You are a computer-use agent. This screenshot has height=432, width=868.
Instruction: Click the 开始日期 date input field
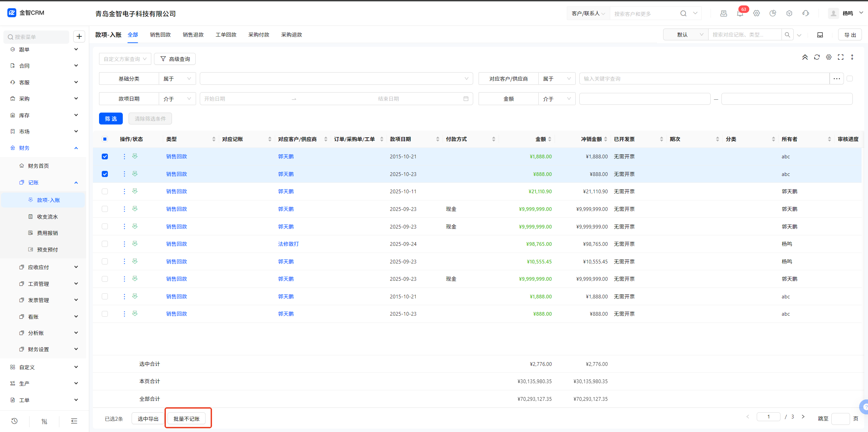click(x=244, y=99)
